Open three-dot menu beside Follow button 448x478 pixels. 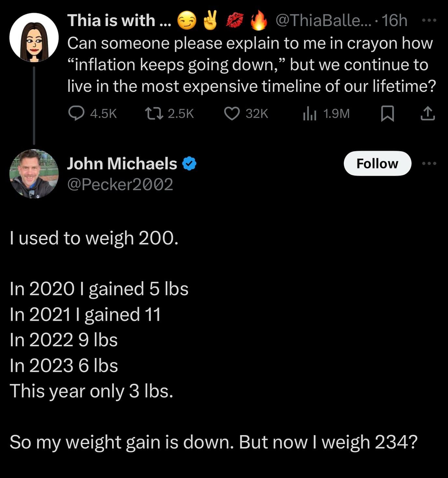click(429, 163)
